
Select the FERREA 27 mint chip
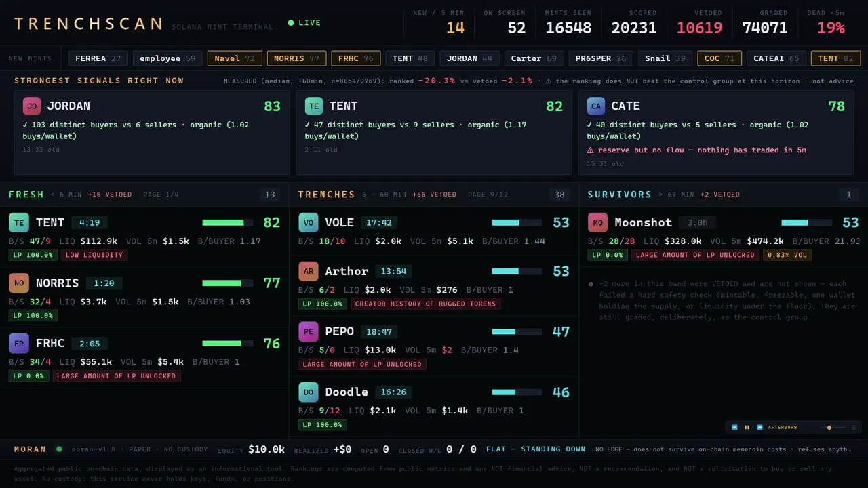tap(98, 58)
